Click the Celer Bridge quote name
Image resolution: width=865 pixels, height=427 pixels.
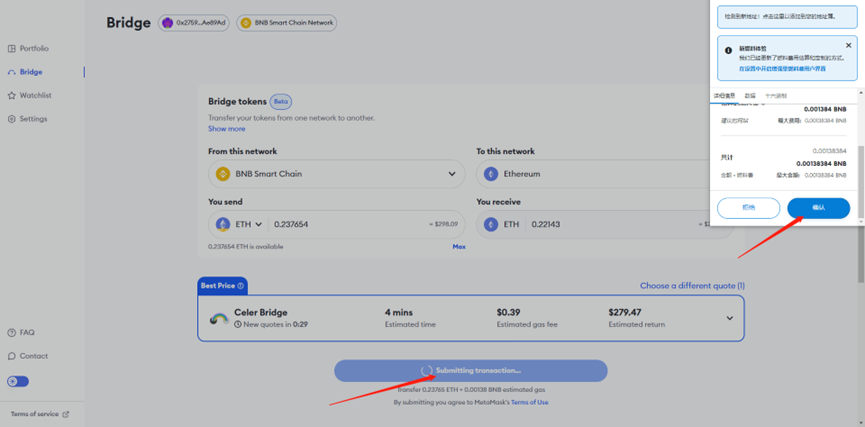261,312
